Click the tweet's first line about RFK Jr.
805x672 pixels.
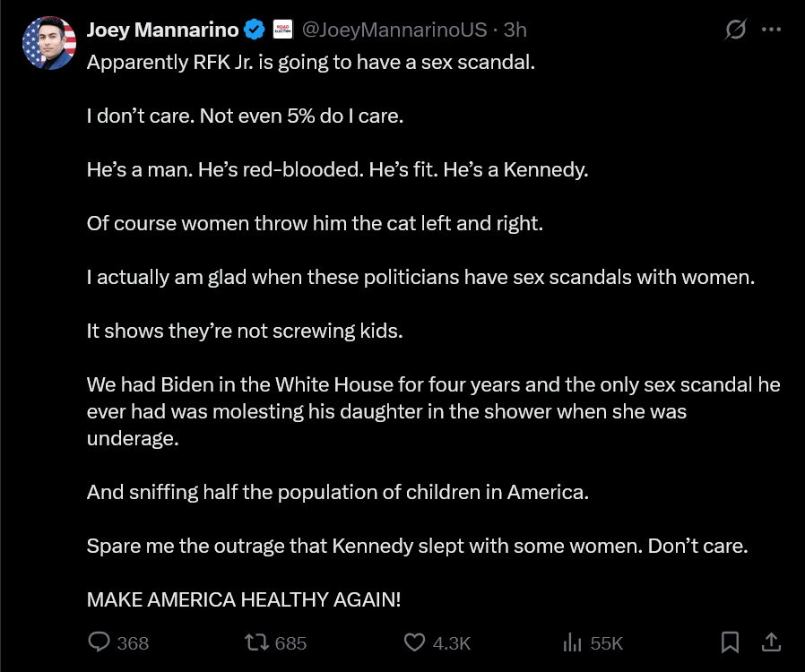[311, 62]
